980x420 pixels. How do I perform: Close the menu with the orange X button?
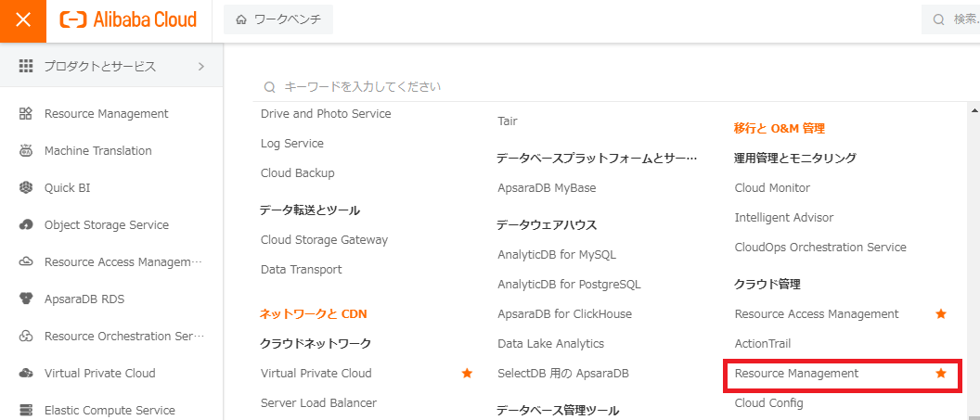coord(23,20)
